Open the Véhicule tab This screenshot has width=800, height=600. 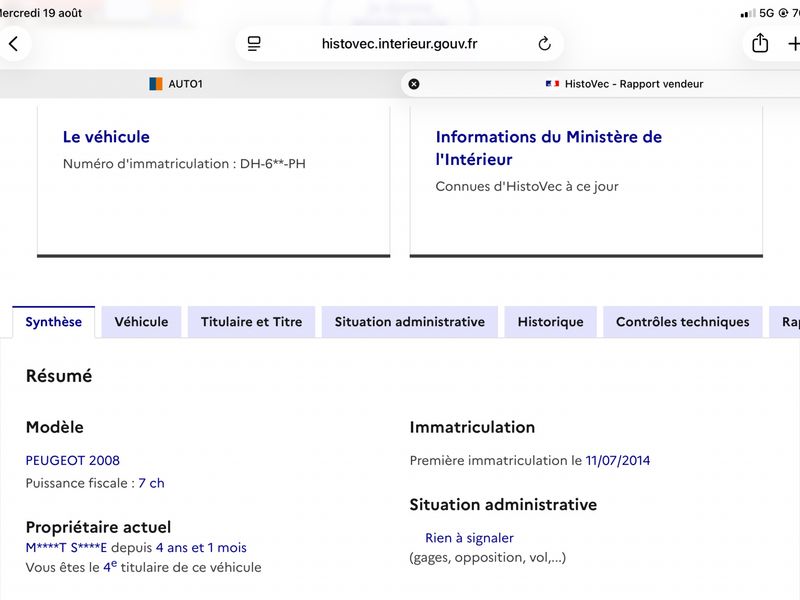(141, 322)
